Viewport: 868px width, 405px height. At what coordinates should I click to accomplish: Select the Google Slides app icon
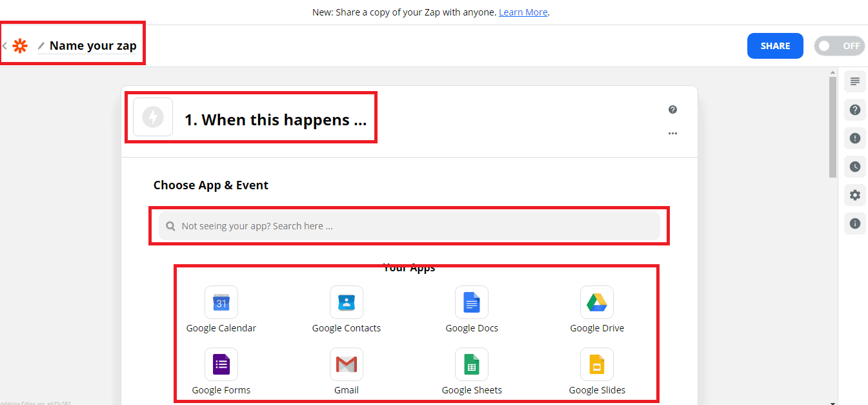click(x=597, y=364)
